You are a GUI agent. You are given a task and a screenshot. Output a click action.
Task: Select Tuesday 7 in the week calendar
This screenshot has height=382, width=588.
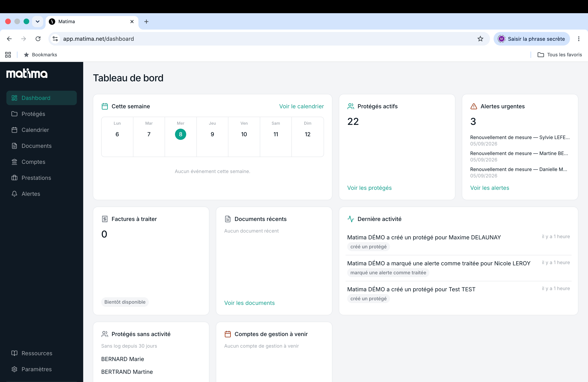coord(149,137)
